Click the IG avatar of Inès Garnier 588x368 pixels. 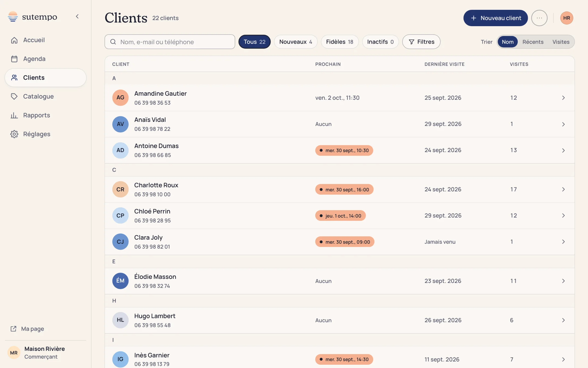click(x=120, y=359)
